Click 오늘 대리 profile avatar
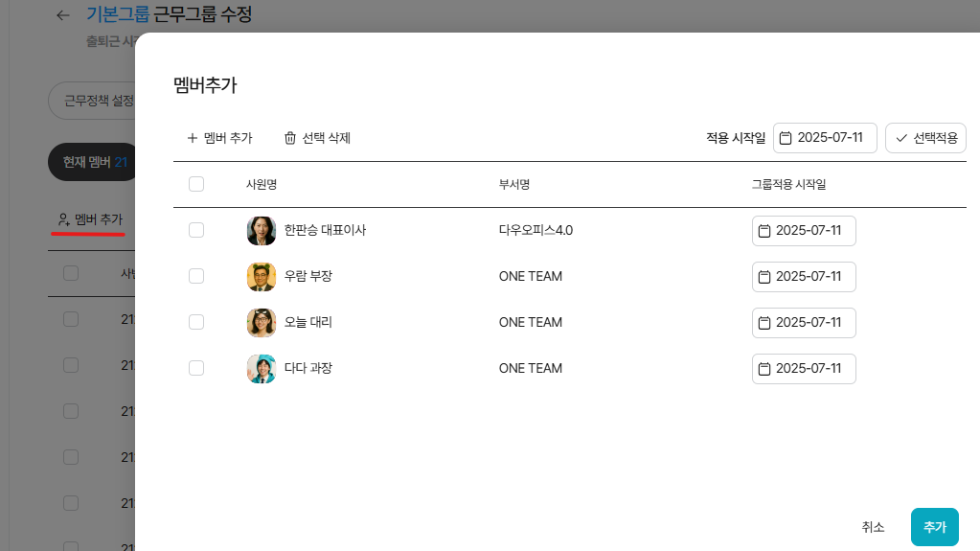Screen dimensions: 980x551 click(262, 323)
